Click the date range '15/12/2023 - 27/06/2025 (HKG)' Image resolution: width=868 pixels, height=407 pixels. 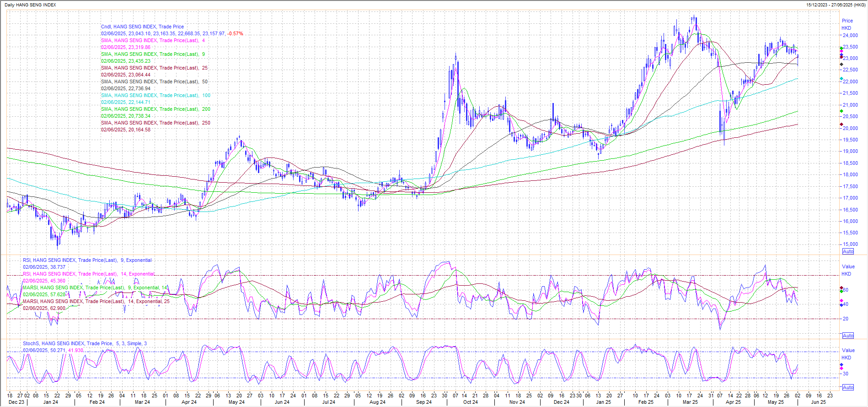(836, 5)
